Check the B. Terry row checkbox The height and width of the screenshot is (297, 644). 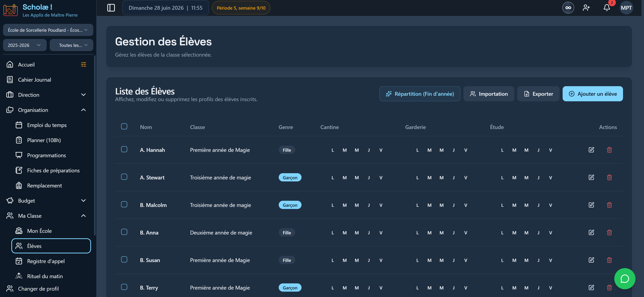pos(124,287)
